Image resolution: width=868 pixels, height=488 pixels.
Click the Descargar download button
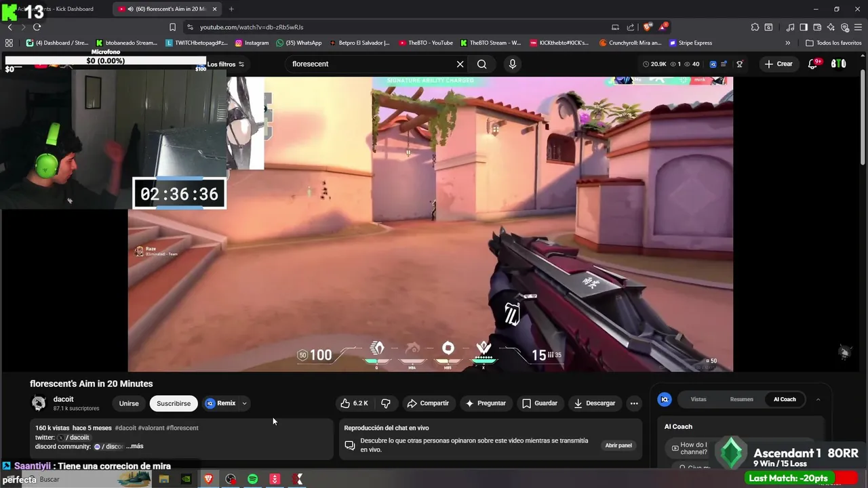pos(594,403)
